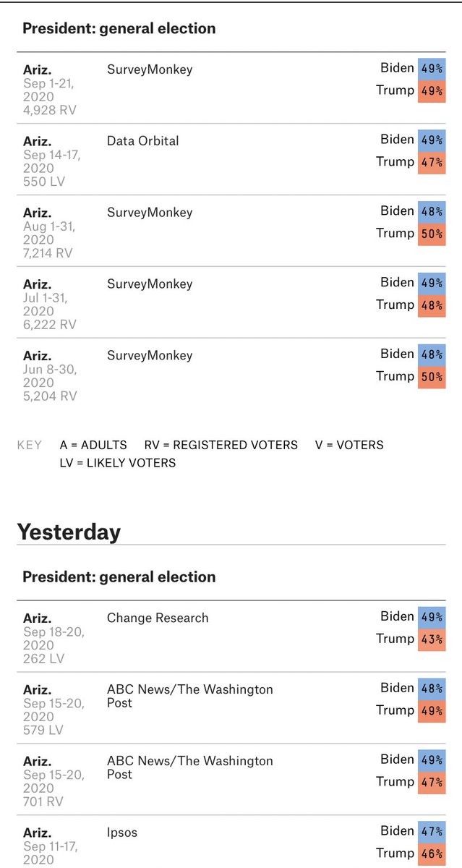The height and width of the screenshot is (868, 462).
Task: Click the topmost President: general election heading
Action: [x=119, y=29]
